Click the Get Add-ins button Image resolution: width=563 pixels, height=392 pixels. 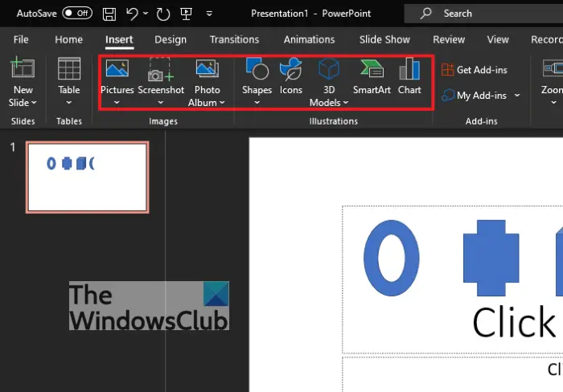[x=475, y=70]
